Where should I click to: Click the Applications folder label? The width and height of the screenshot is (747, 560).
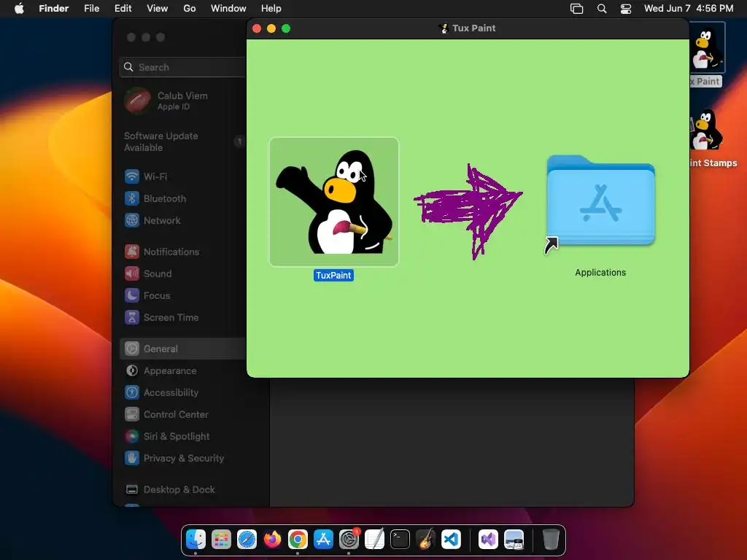click(600, 273)
